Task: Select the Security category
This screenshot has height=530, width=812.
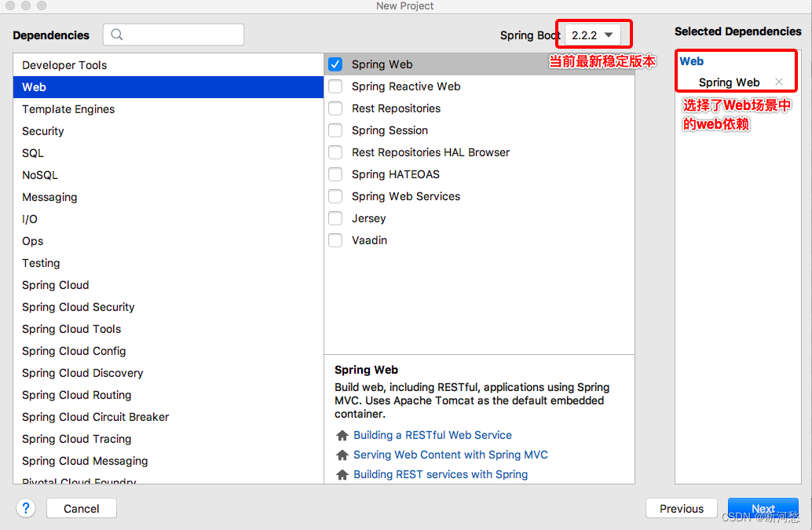Action: 42,131
